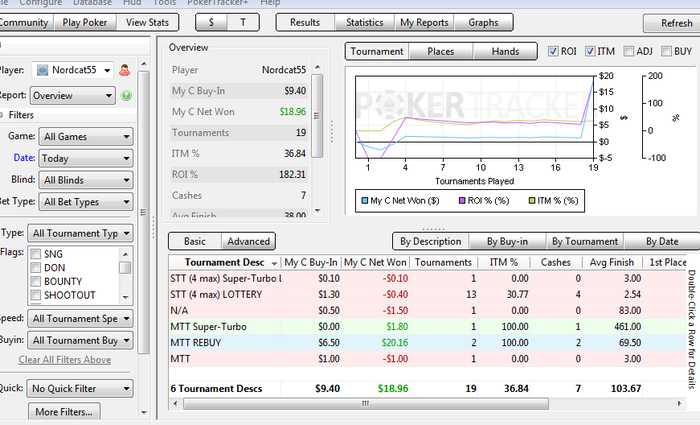Open the All Blinds dropdown

(x=86, y=180)
